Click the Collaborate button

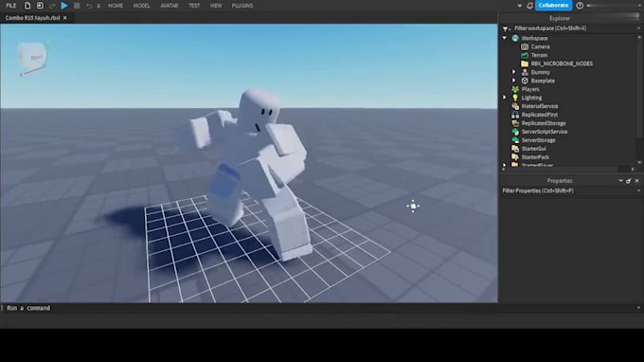pyautogui.click(x=553, y=6)
